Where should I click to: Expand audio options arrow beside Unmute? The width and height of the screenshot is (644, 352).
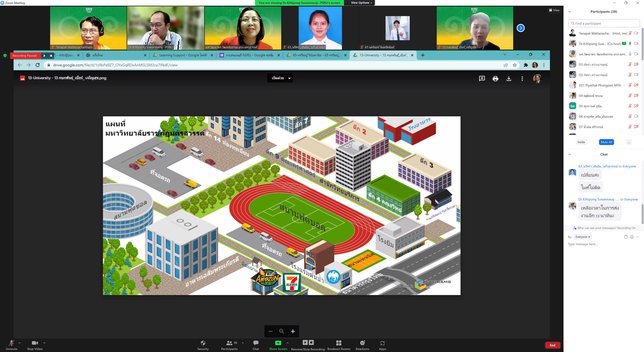[x=19, y=343]
